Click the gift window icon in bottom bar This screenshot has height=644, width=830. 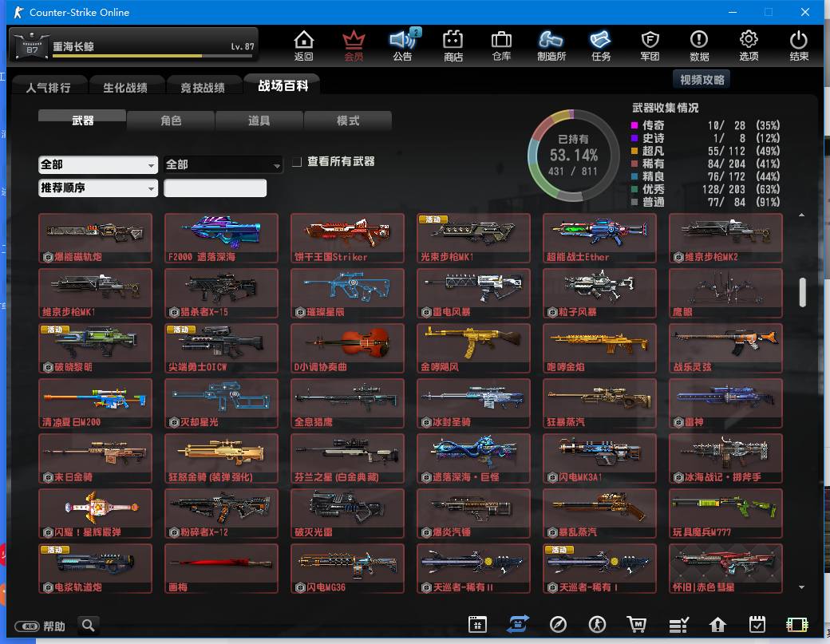coord(477,624)
